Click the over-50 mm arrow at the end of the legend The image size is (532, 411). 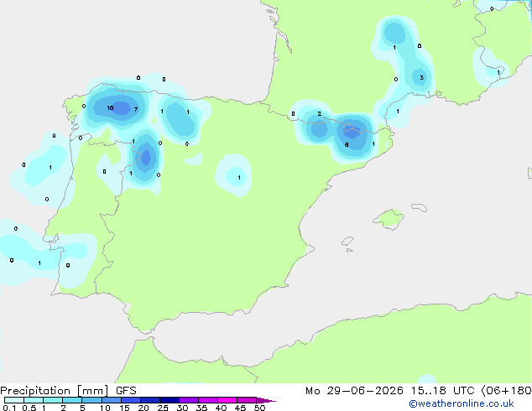point(266,400)
